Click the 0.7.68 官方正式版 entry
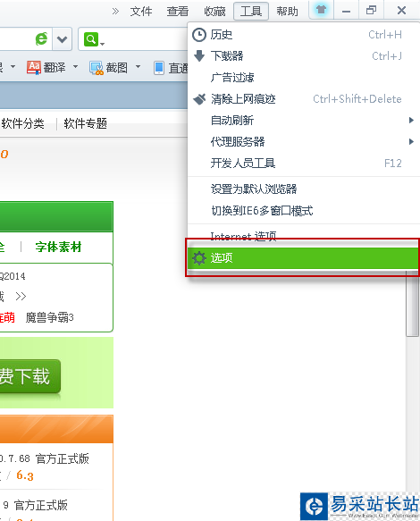Image resolution: width=420 pixels, height=521 pixels. [45, 458]
